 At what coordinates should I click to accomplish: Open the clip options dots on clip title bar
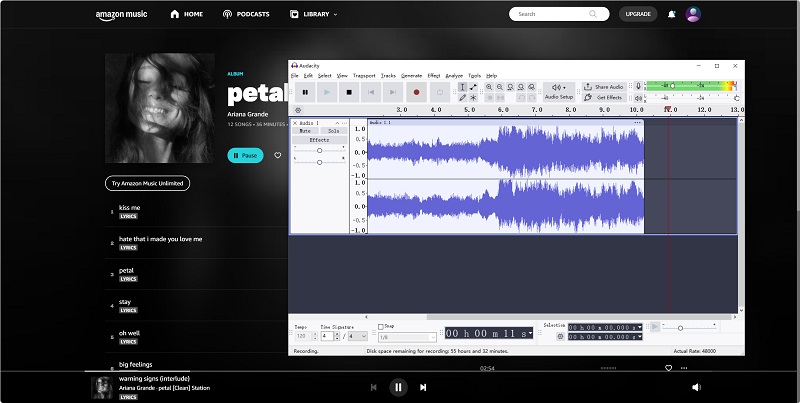click(x=637, y=122)
